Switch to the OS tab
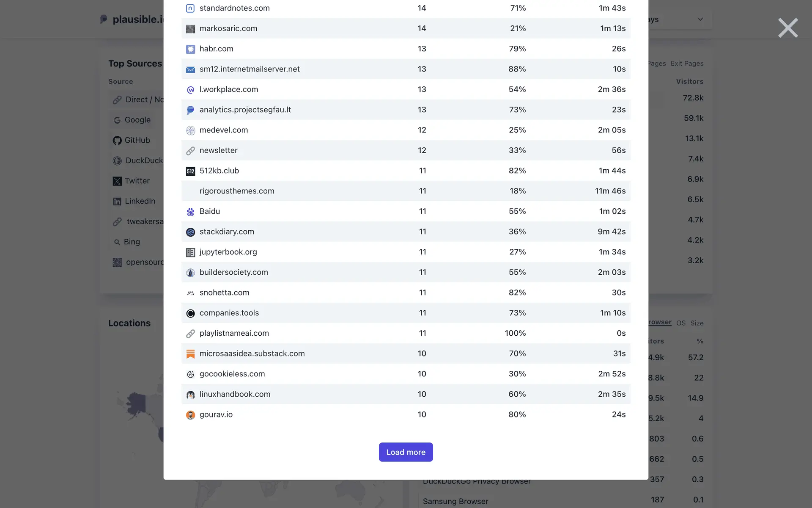 [680, 323]
